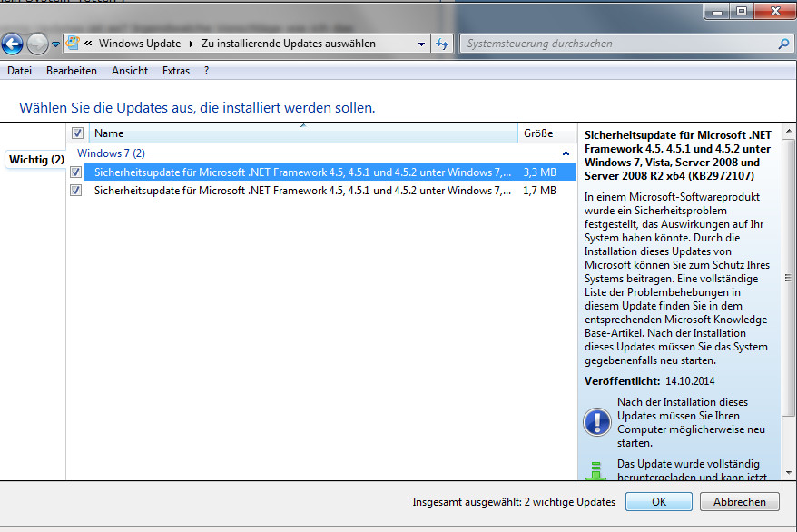The image size is (797, 532).
Task: Select the 1,7 MB Sicherheitsupdate row
Action: (x=330, y=191)
